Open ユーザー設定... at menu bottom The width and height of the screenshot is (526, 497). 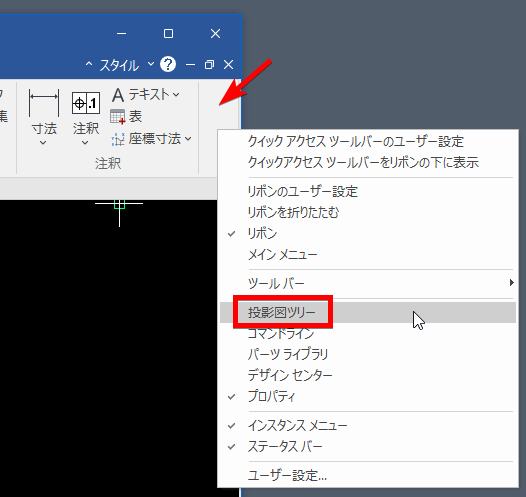368,476
